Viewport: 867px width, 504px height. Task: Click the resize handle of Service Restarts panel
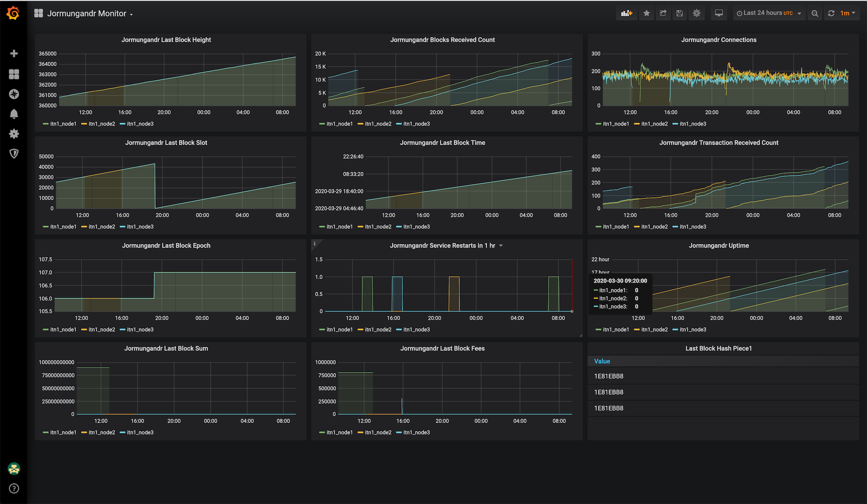point(580,335)
